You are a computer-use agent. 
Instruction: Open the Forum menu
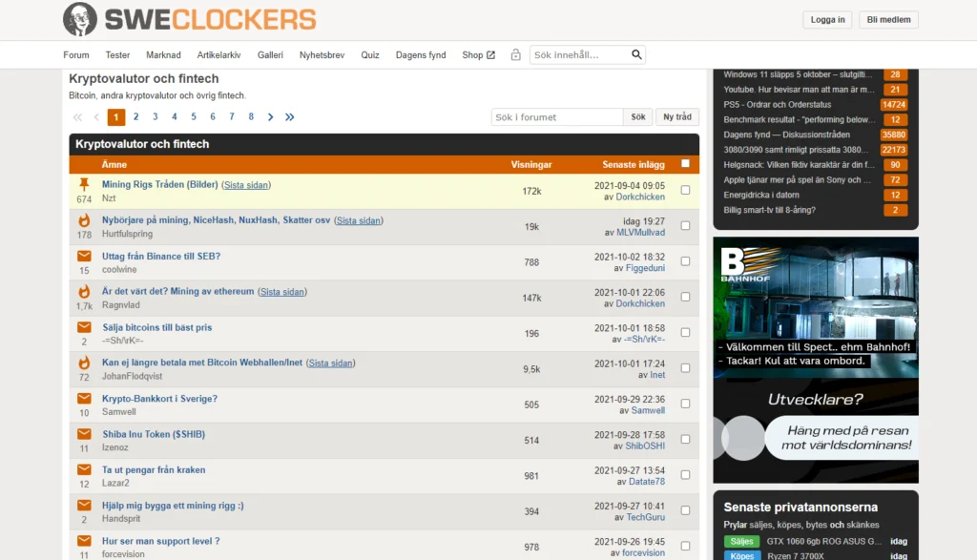click(x=76, y=54)
